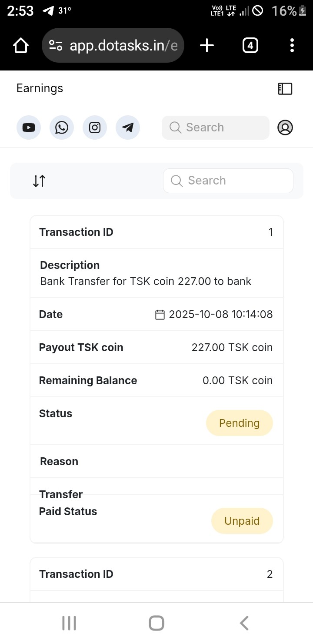Open the user profile icon
Image resolution: width=313 pixels, height=644 pixels.
[x=285, y=127]
